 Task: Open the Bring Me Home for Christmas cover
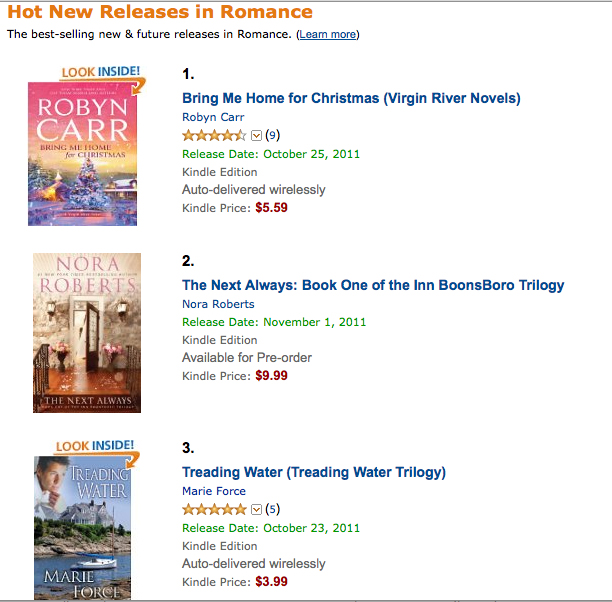tap(83, 157)
